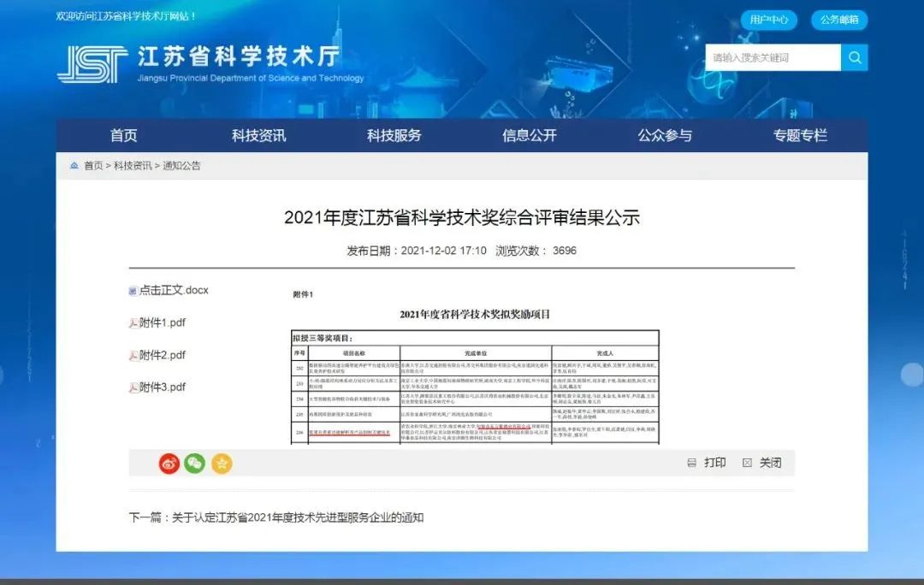The height and width of the screenshot is (585, 924).
Task: Click the printer icon next to 打印
Action: click(693, 462)
